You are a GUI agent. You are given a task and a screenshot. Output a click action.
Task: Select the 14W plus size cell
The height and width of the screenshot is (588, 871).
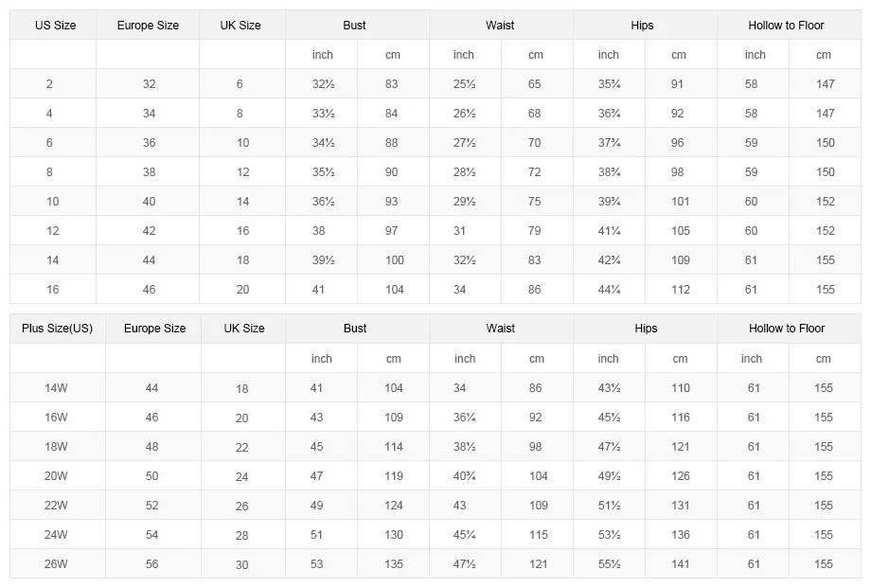pyautogui.click(x=56, y=388)
